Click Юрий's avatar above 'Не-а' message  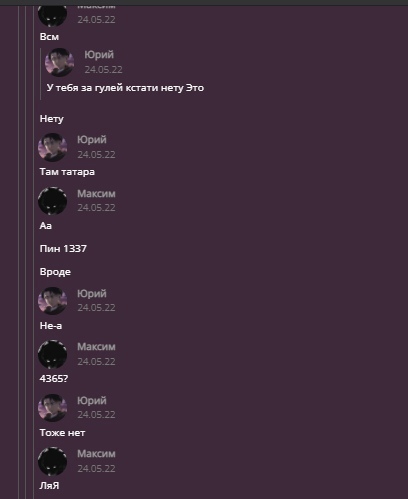tap(53, 301)
